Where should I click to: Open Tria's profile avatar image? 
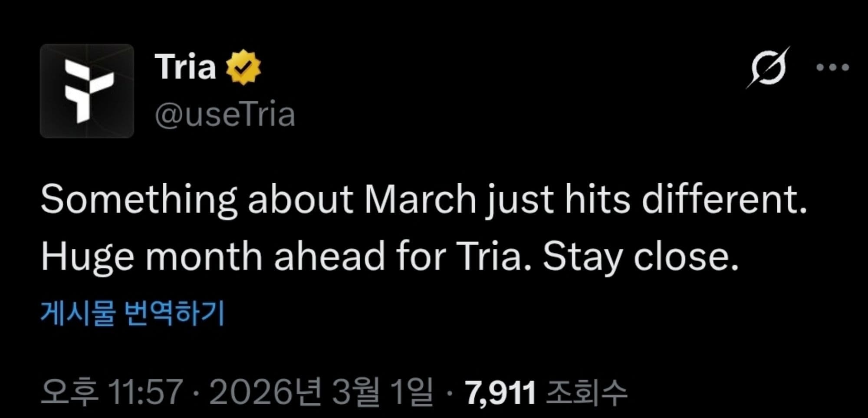tap(87, 91)
